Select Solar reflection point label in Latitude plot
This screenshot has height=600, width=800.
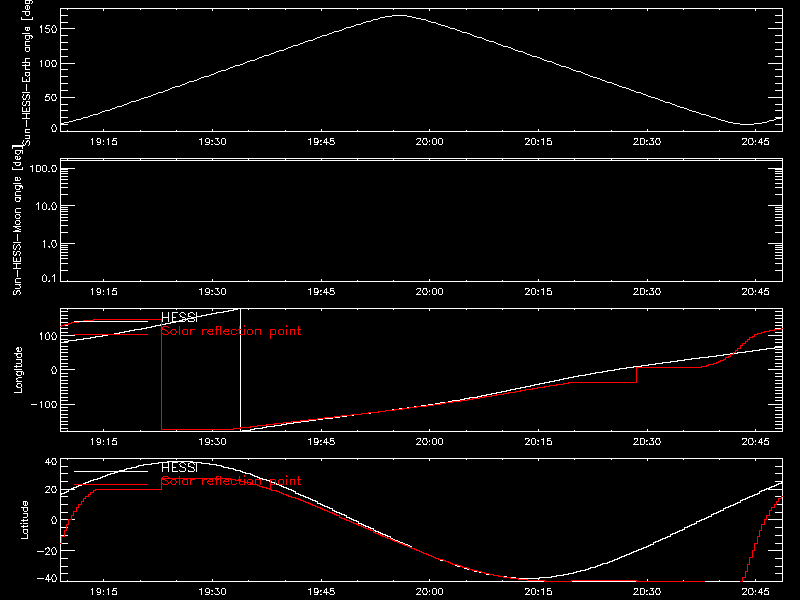pyautogui.click(x=231, y=481)
